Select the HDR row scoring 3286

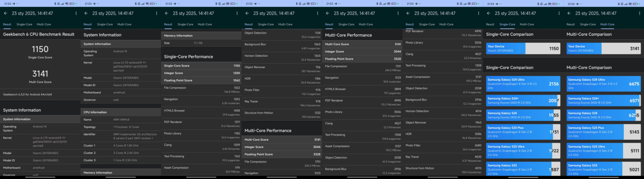click(443, 136)
